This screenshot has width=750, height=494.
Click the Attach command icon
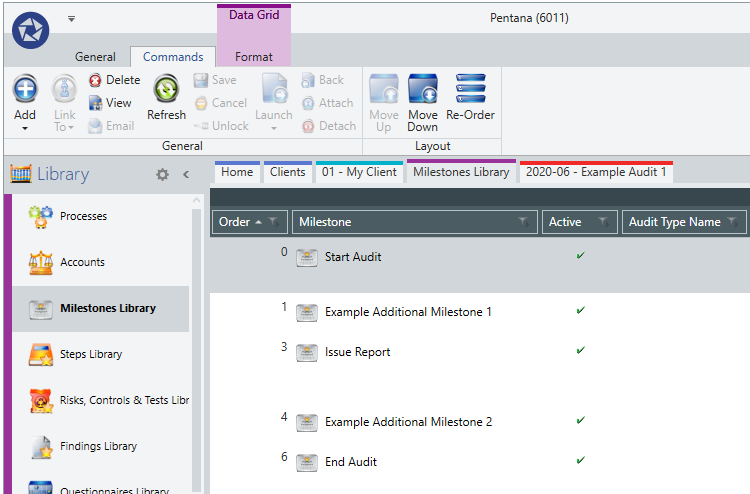coord(308,103)
